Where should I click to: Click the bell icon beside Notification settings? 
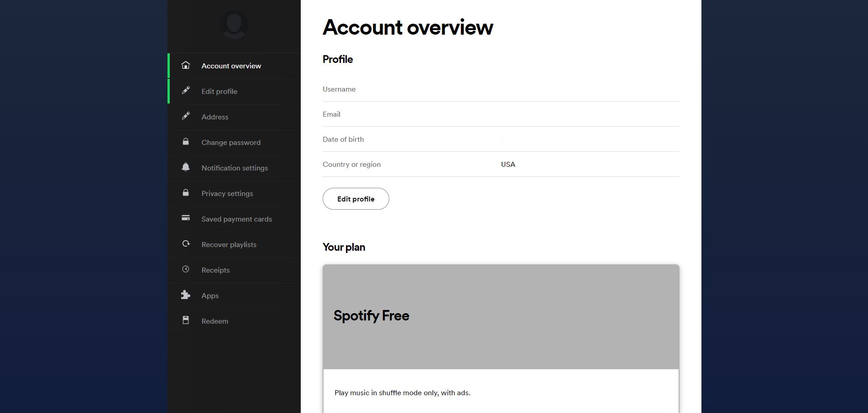click(x=185, y=167)
